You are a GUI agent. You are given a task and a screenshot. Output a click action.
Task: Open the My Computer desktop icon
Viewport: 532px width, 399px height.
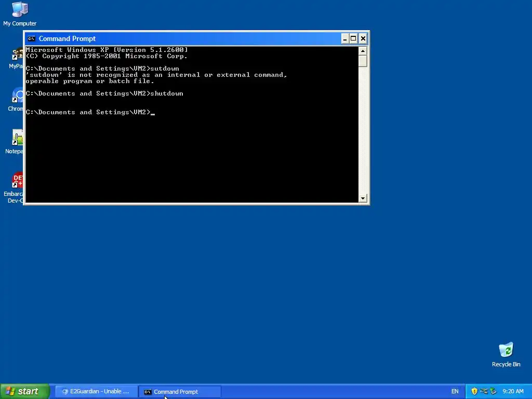[x=20, y=14]
